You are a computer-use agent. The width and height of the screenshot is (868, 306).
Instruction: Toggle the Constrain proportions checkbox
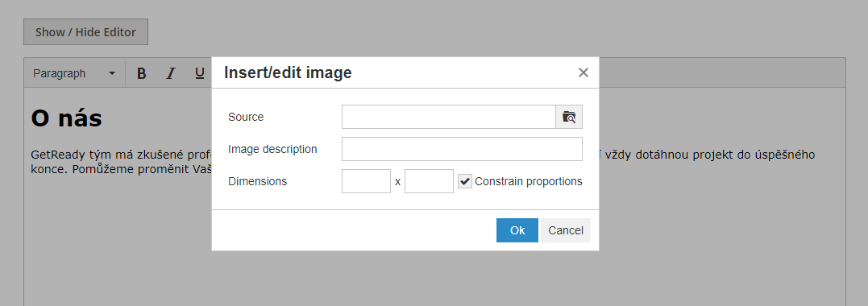(x=465, y=181)
